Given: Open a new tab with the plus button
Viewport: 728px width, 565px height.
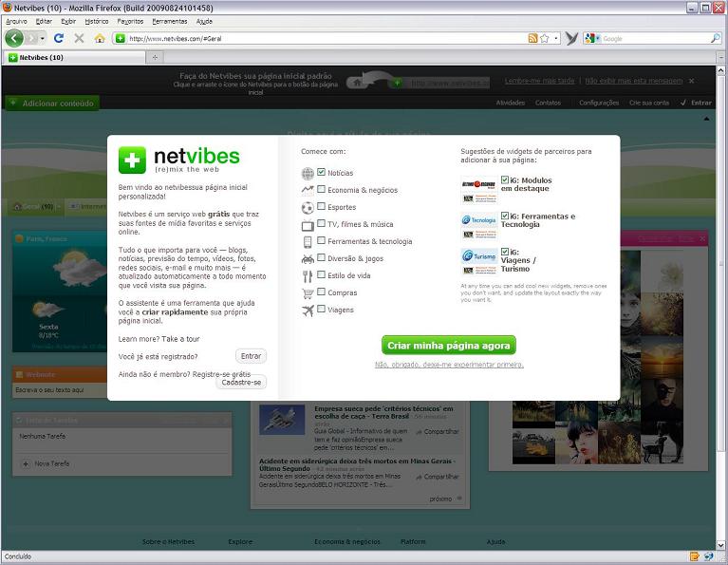Looking at the screenshot, I should [155, 57].
